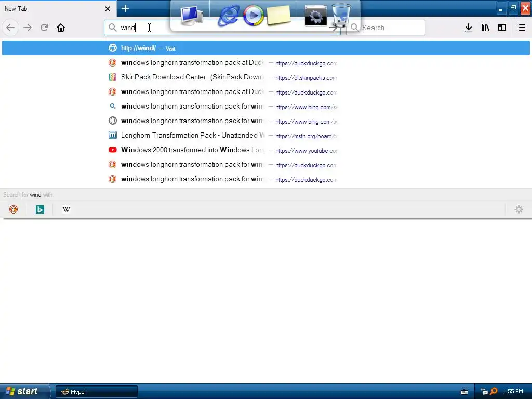
Task: Open the hamburger application menu
Action: pyautogui.click(x=522, y=28)
